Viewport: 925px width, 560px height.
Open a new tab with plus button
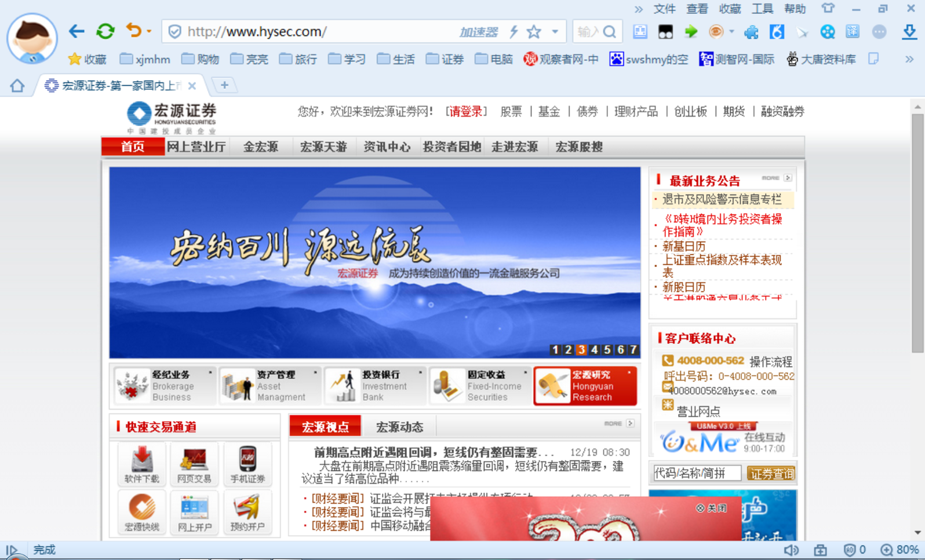tap(224, 85)
